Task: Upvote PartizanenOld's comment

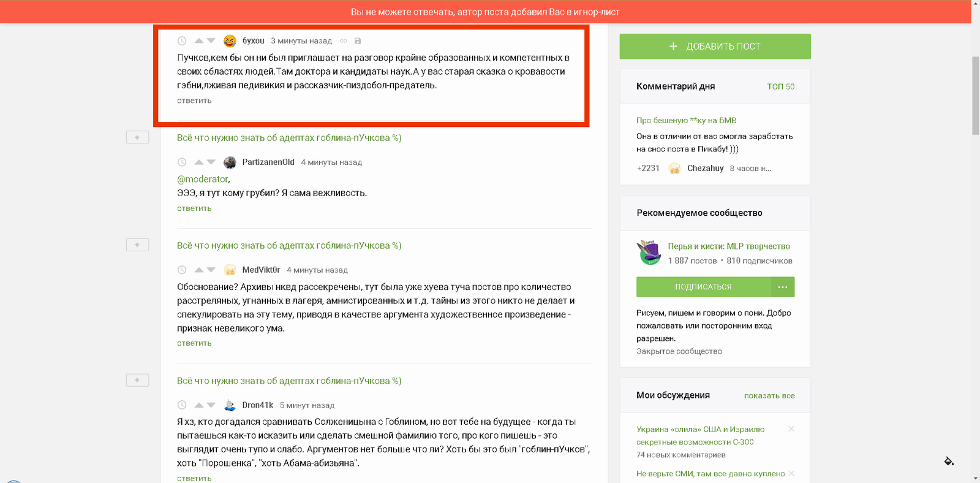Action: (x=198, y=162)
